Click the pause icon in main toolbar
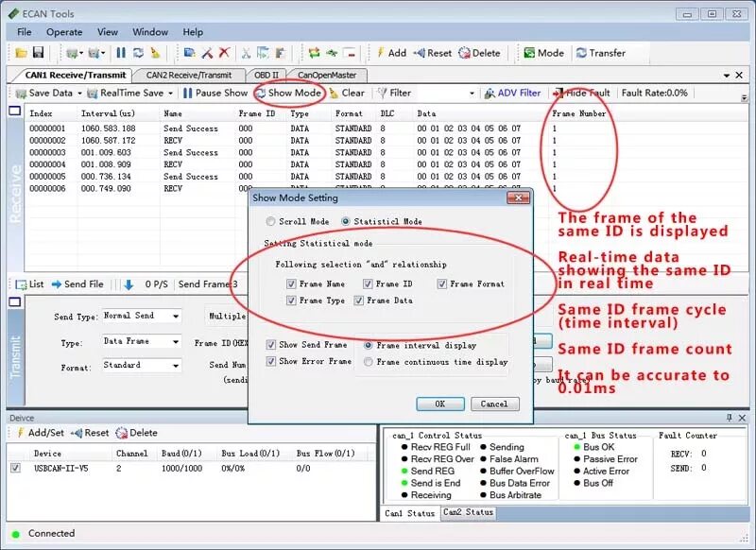Image resolution: width=756 pixels, height=550 pixels. pos(121,53)
